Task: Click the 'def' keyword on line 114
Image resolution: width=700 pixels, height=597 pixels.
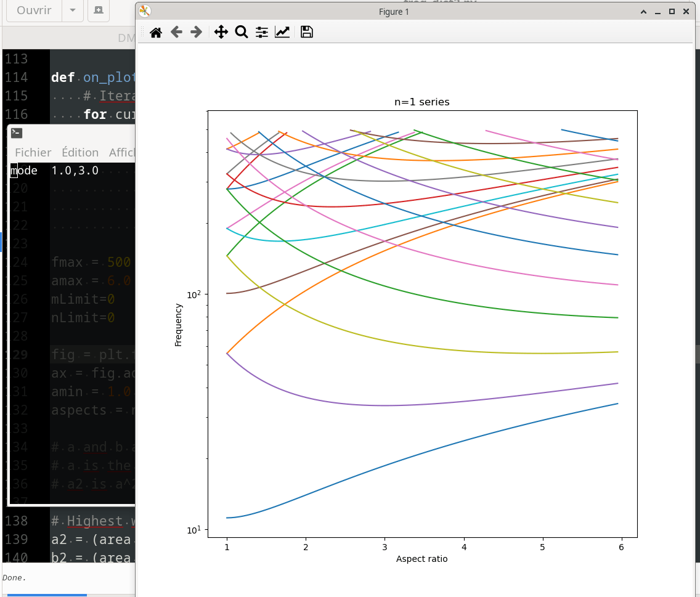Action: [62, 77]
